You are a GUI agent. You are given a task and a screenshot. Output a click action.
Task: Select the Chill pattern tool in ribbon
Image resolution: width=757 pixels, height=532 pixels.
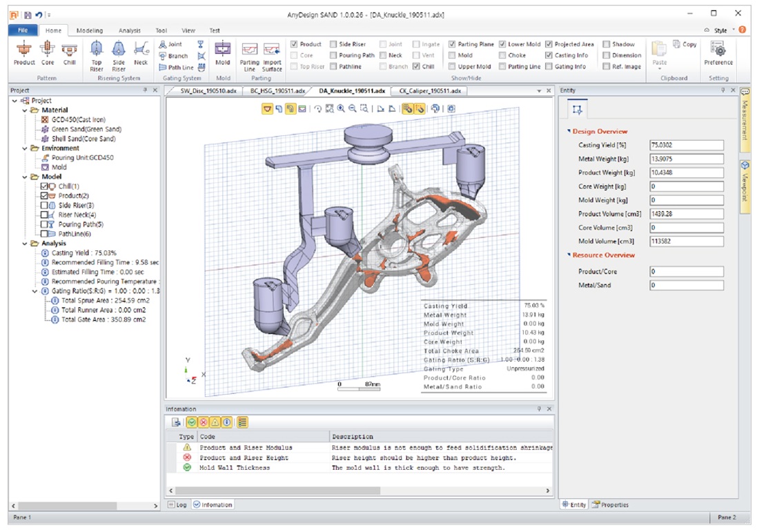(70, 54)
